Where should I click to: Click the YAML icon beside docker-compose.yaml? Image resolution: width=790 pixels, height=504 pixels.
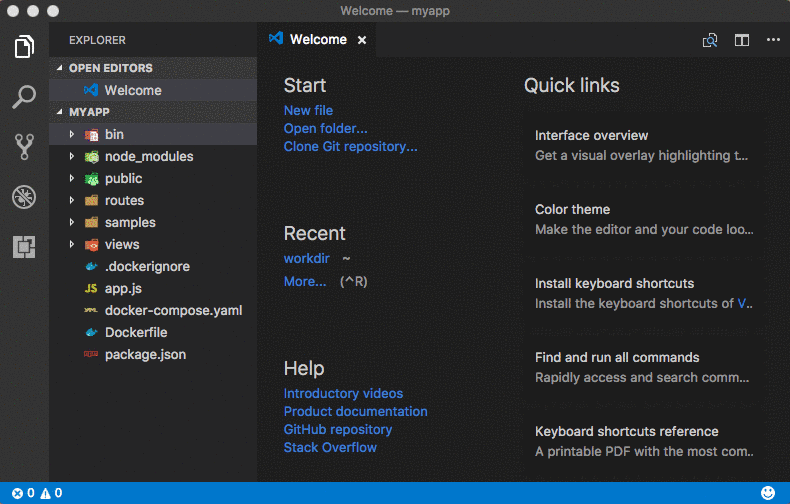pos(91,310)
